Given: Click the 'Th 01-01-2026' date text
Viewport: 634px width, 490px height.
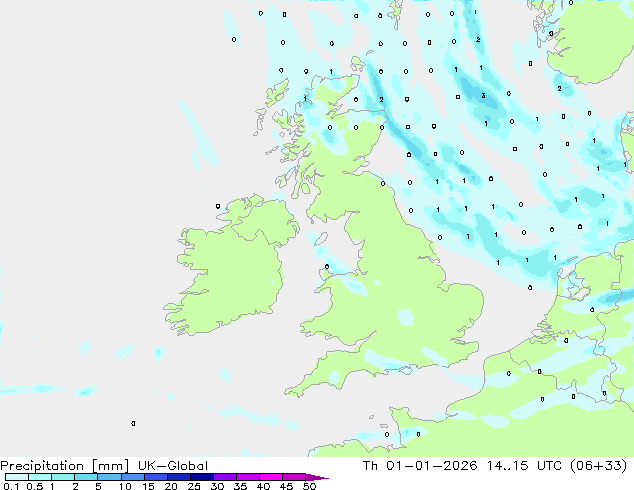Looking at the screenshot, I should point(420,466).
